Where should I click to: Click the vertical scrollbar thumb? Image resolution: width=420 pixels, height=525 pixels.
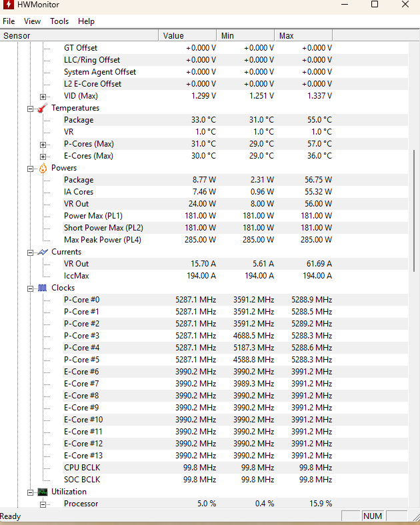click(x=415, y=210)
